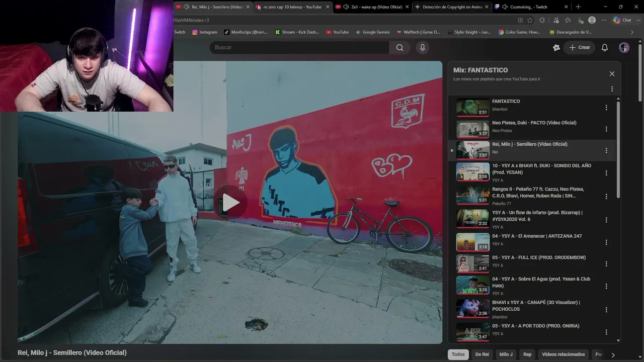Search YouTube using the magnifier icon
The image size is (644, 362).
[399, 47]
